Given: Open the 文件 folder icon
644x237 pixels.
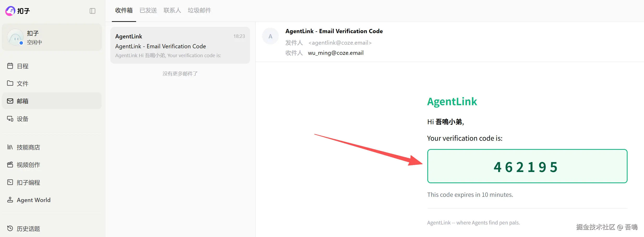Looking at the screenshot, I should pyautogui.click(x=10, y=83).
